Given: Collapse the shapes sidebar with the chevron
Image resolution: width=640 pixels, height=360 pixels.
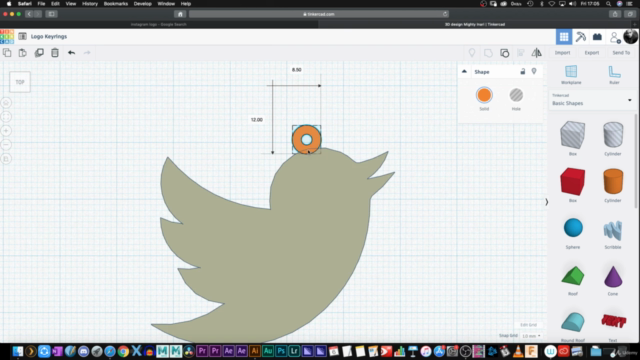Looking at the screenshot, I should coord(547,202).
